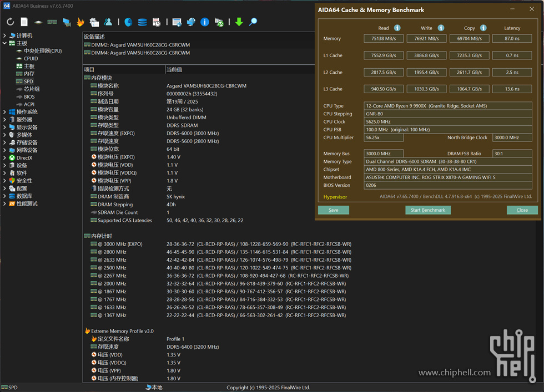Image resolution: width=544 pixels, height=392 pixels.
Task: Click the green download arrow icon
Action: pyautogui.click(x=239, y=22)
